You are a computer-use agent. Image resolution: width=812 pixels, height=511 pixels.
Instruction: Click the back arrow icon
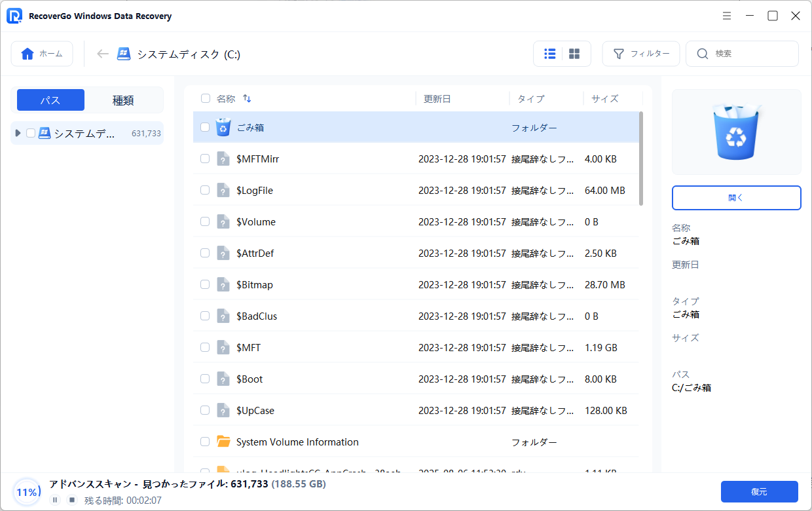click(x=102, y=54)
